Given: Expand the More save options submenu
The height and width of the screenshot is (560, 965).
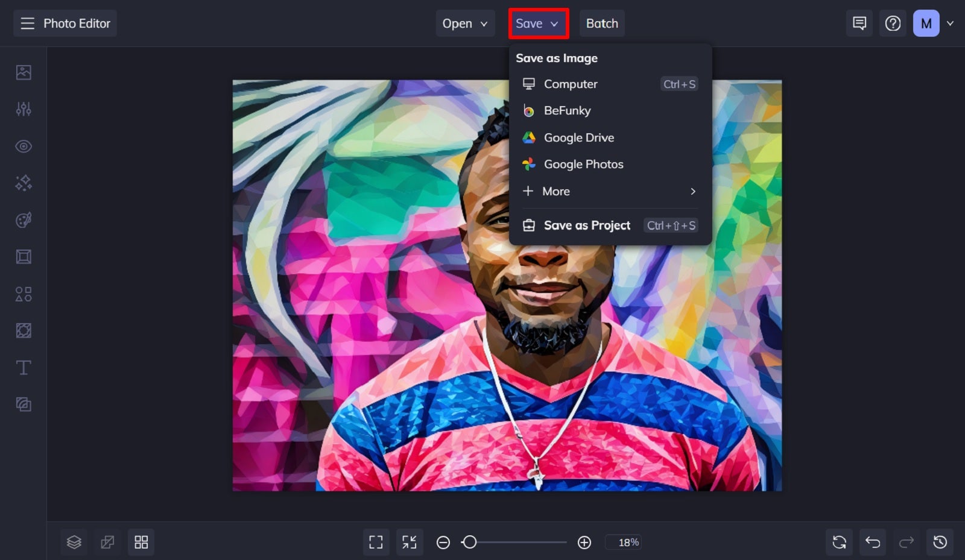Looking at the screenshot, I should coord(609,191).
